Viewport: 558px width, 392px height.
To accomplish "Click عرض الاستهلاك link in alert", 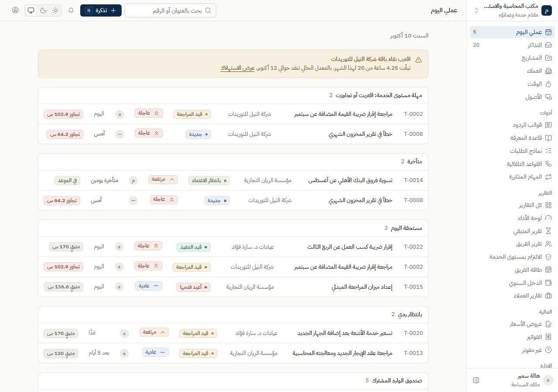I will tap(237, 68).
